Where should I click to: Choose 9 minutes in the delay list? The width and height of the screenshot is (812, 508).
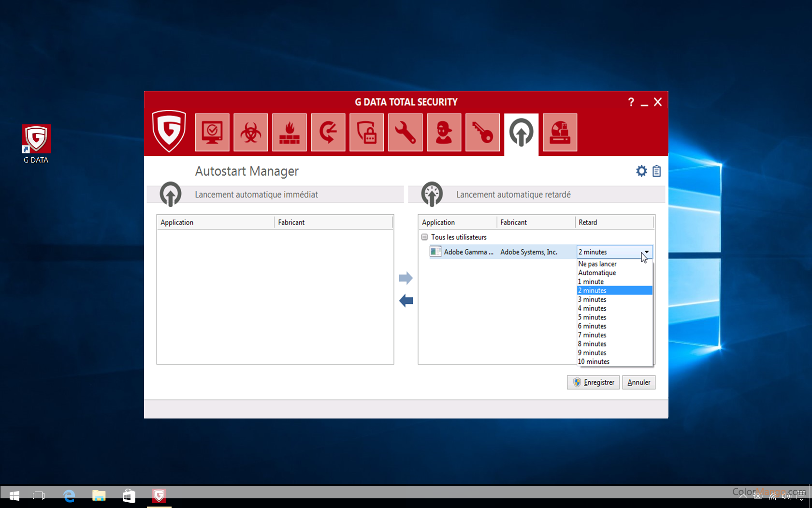point(615,353)
